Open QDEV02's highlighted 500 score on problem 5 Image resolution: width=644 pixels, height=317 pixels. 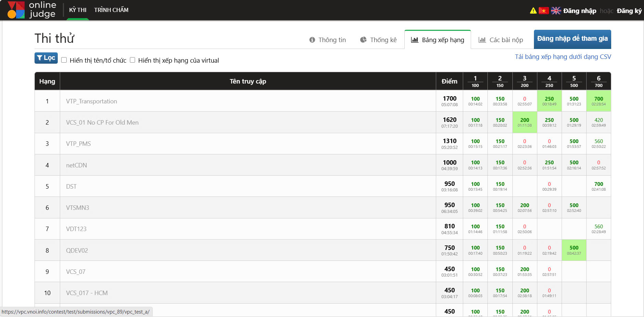[x=574, y=250]
